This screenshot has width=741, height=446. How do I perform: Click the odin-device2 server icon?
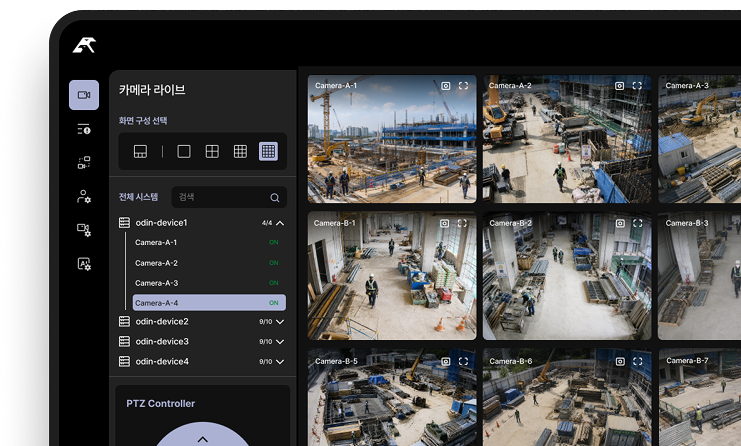pos(124,321)
